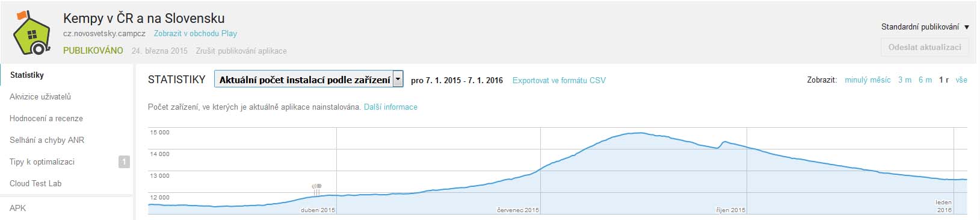Select the 1 r time range
This screenshot has width=980, height=220.
[944, 80]
